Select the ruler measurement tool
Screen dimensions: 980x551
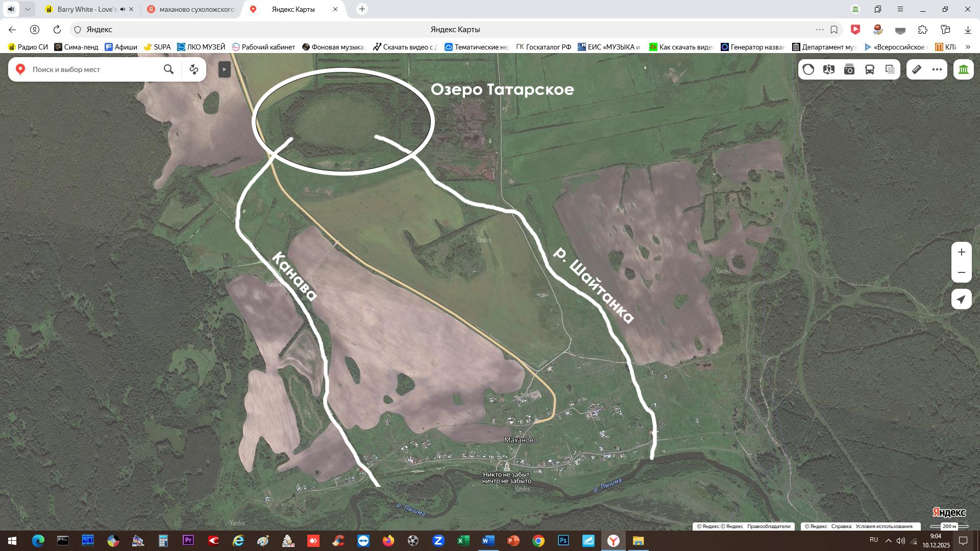click(917, 69)
